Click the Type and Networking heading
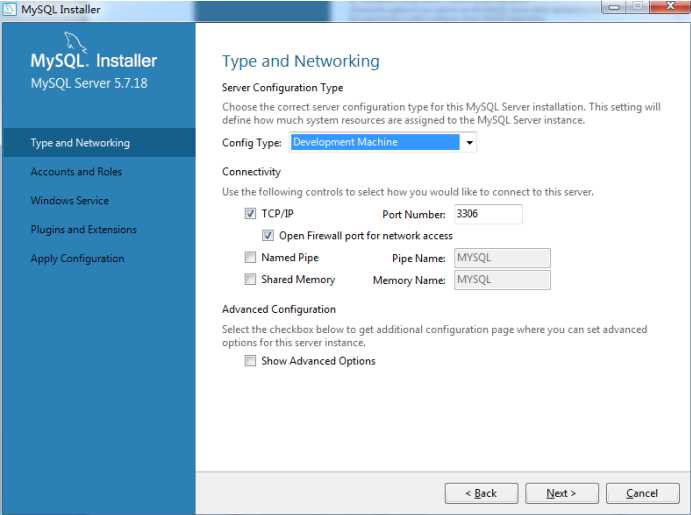 click(x=301, y=61)
